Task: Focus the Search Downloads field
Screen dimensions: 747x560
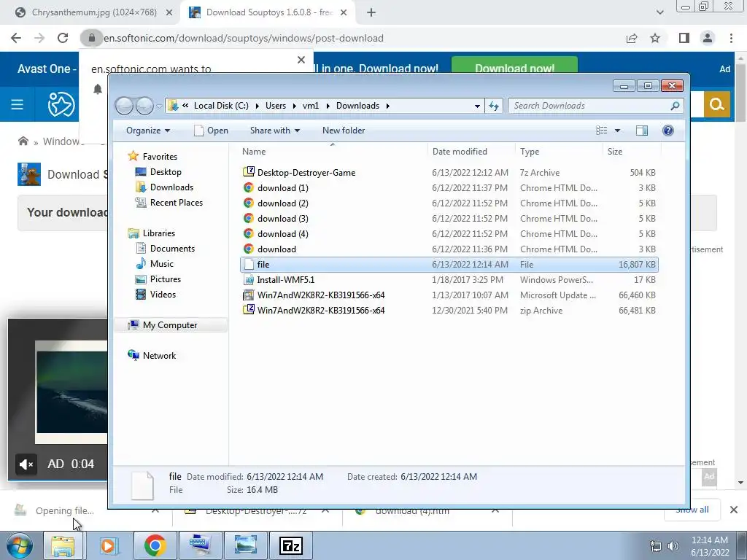Action: [x=591, y=106]
